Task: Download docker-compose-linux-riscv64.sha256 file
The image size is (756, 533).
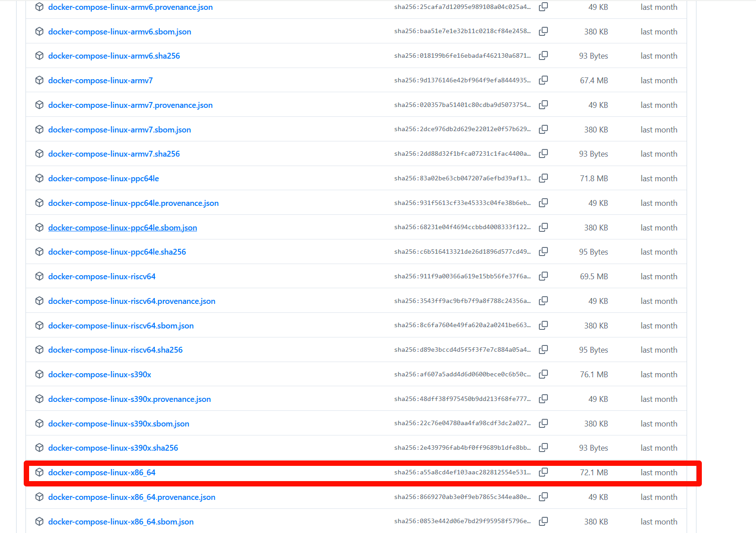Action: (115, 350)
